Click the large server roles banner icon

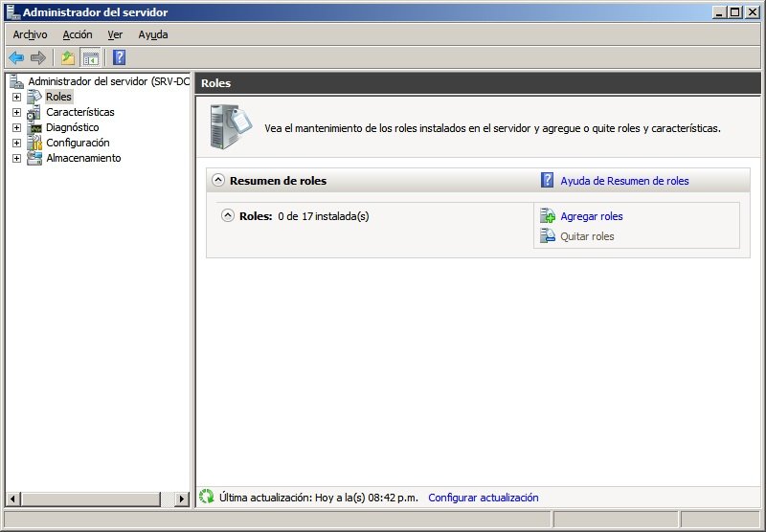point(231,126)
